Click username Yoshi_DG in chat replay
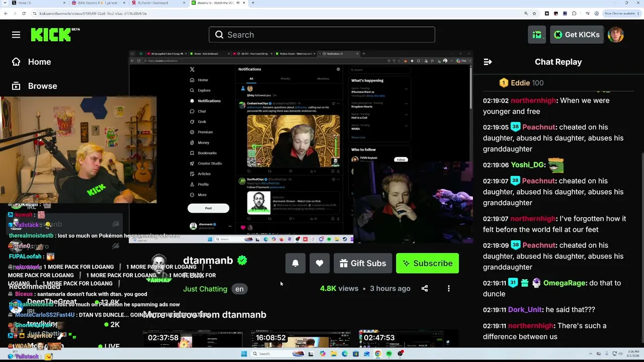644x362 pixels. click(528, 165)
